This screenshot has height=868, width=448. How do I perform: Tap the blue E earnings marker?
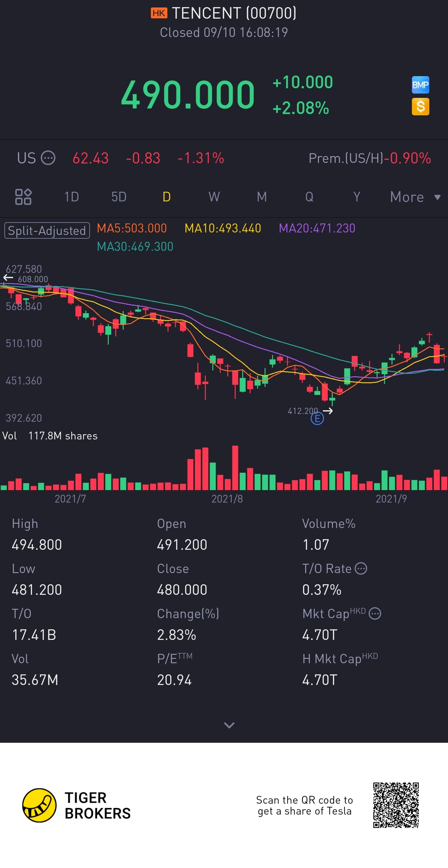[x=317, y=419]
